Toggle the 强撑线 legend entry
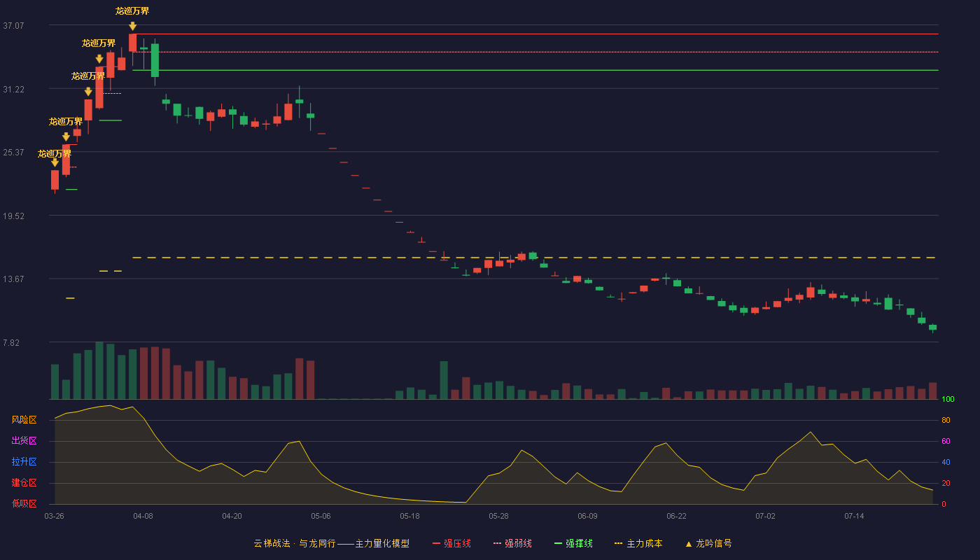 (x=573, y=543)
